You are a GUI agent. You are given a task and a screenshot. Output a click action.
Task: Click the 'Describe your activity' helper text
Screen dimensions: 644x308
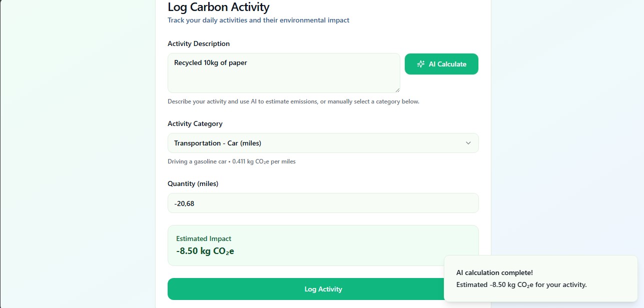click(293, 101)
